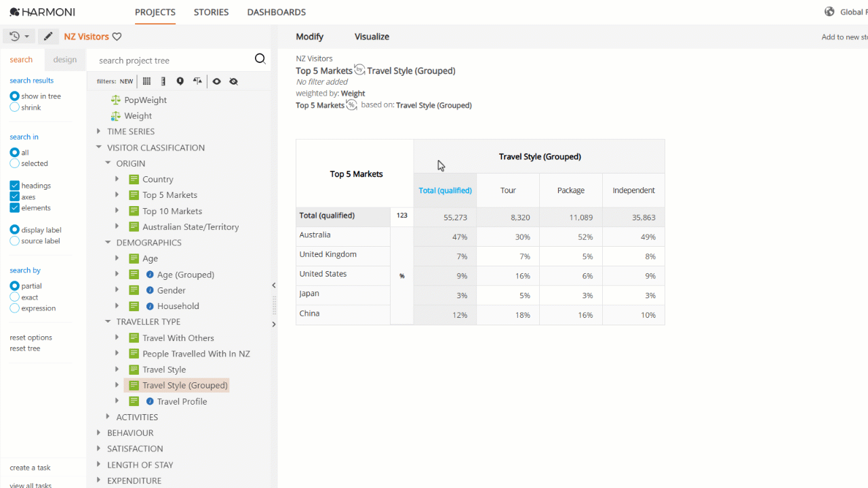The height and width of the screenshot is (488, 868).
Task: Open the DASHBOARDS menu
Action: pos(277,12)
